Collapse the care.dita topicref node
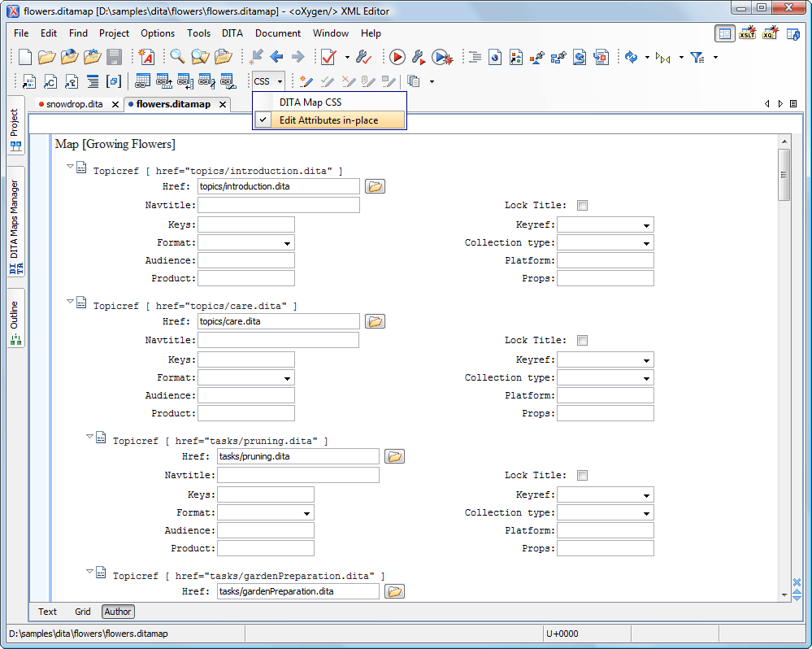Screen dimensions: 812x649 coord(70,301)
